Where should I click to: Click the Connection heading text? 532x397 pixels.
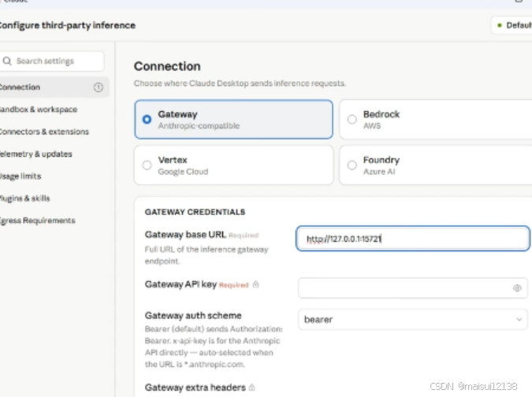pyautogui.click(x=167, y=66)
